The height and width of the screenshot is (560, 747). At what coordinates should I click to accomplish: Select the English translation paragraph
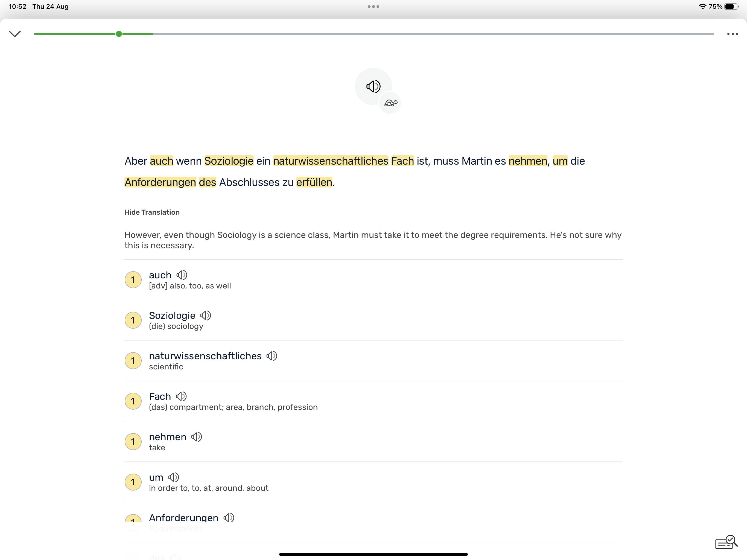point(373,240)
